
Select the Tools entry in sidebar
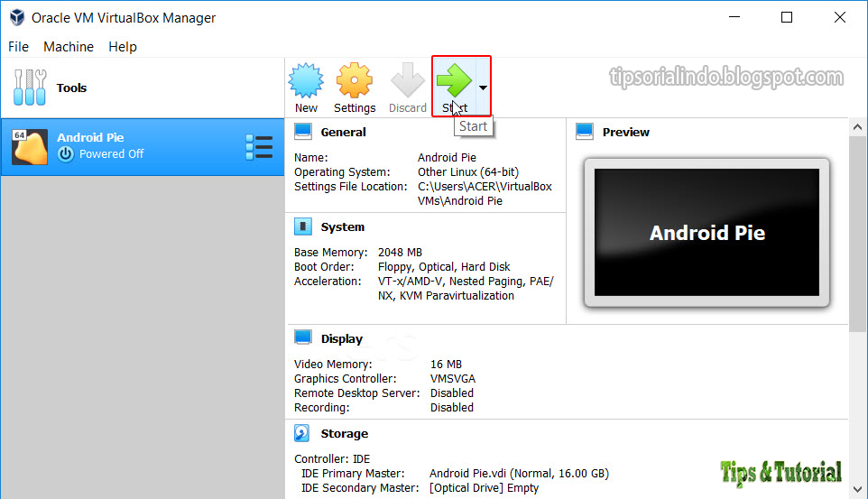point(143,88)
